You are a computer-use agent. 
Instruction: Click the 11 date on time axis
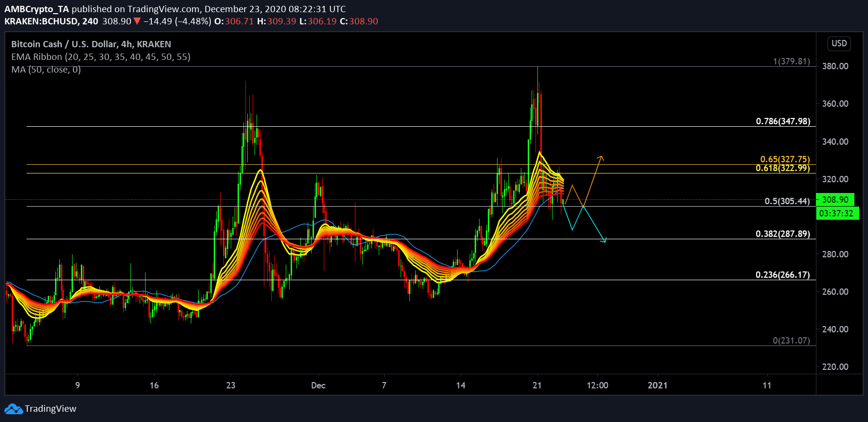tap(767, 385)
